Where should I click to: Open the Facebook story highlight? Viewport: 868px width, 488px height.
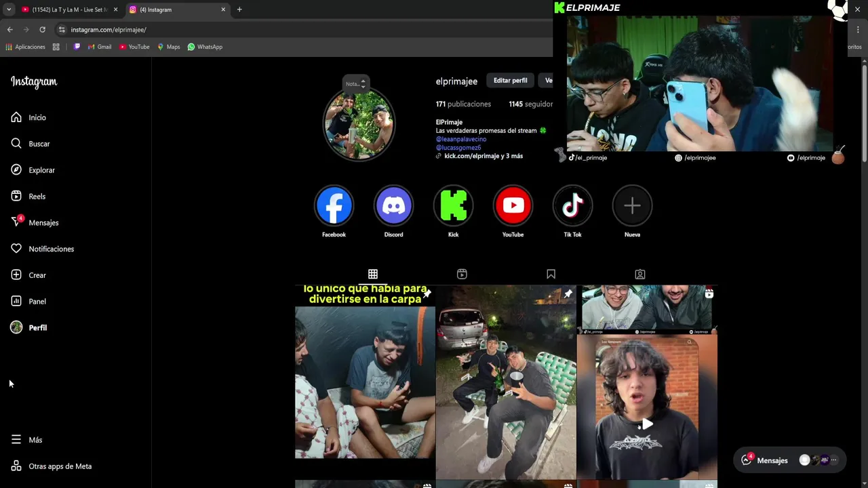334,205
